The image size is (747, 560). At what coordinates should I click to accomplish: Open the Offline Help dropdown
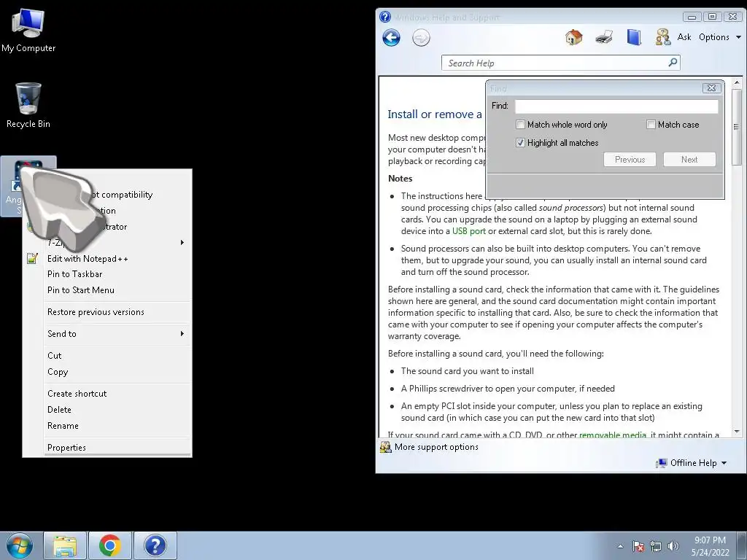tap(692, 463)
